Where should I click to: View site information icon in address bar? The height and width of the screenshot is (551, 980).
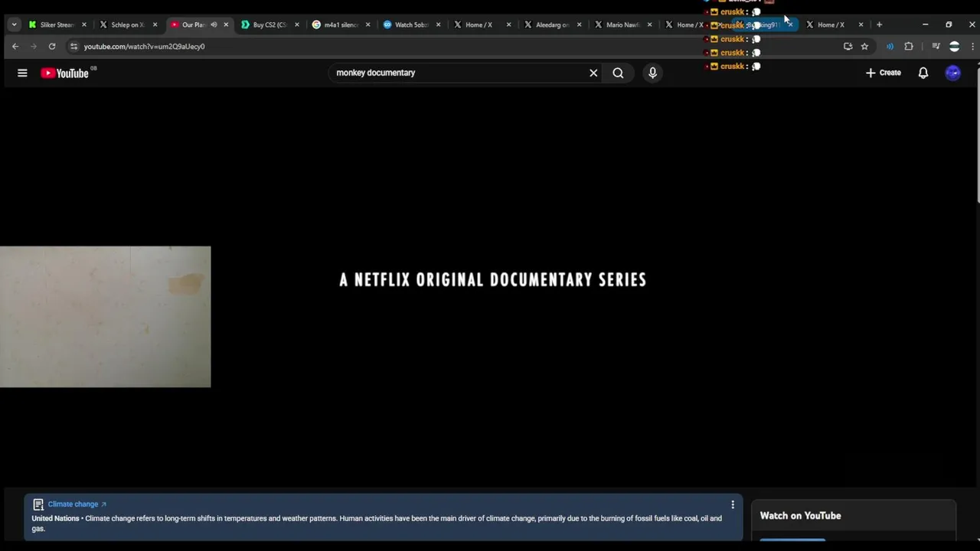[73, 47]
